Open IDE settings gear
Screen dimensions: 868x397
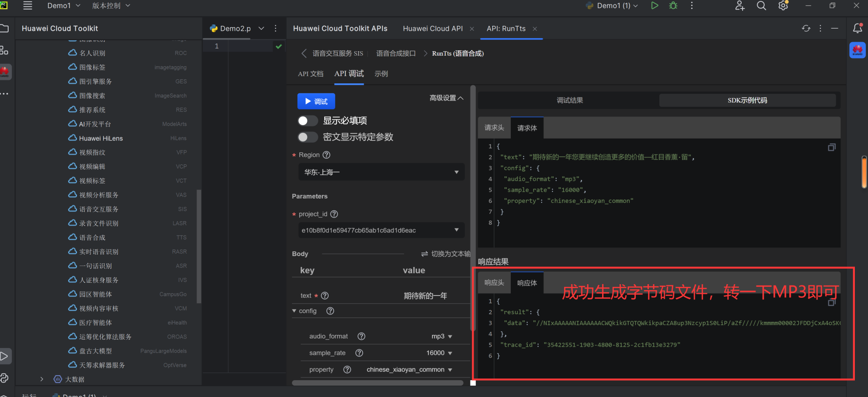[783, 5]
